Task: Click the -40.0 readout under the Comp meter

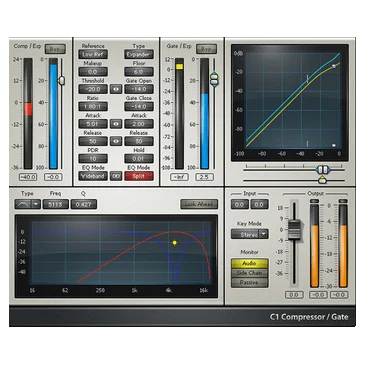Action: [x=28, y=177]
